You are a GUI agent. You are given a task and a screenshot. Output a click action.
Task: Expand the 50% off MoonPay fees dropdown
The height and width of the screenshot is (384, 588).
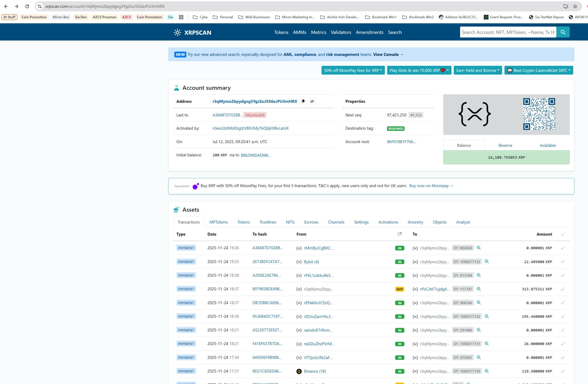click(353, 71)
